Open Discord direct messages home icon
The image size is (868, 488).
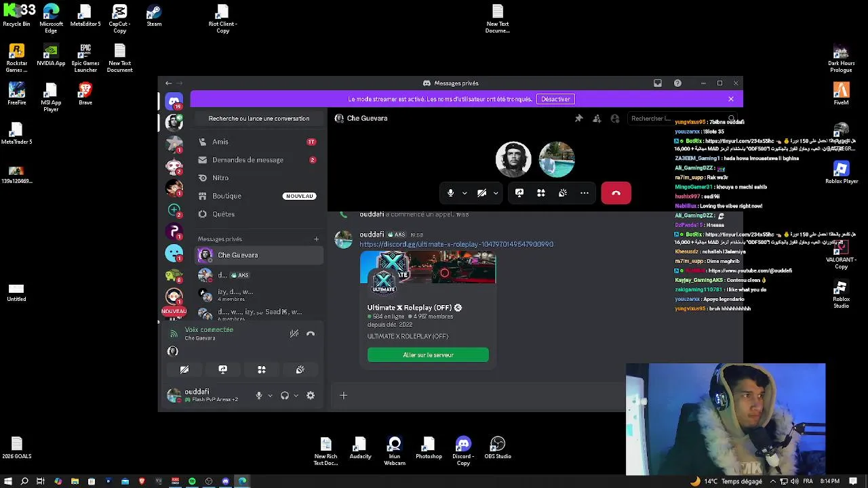point(174,100)
